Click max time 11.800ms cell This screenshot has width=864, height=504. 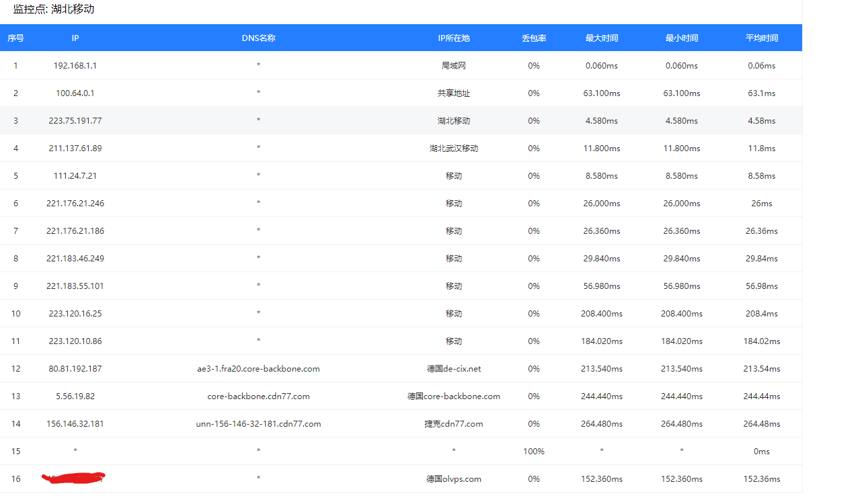[x=602, y=149]
